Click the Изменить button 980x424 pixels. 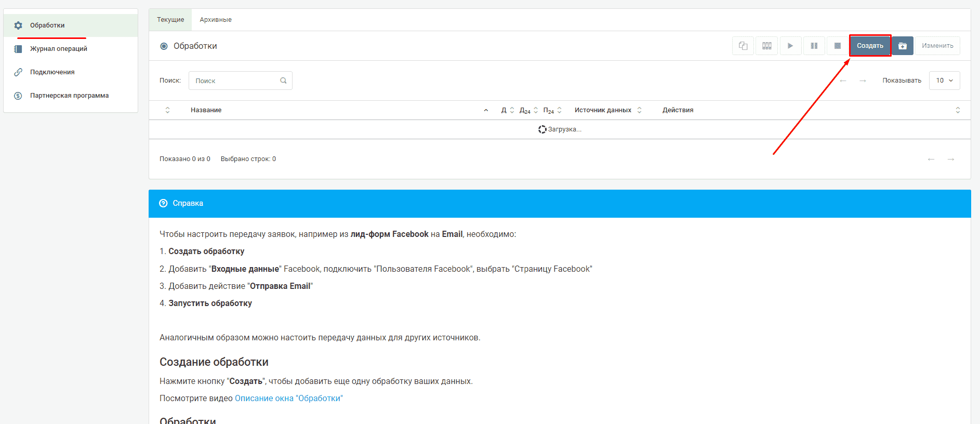(x=937, y=46)
